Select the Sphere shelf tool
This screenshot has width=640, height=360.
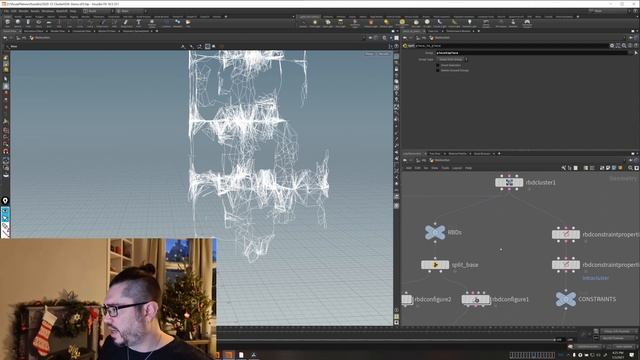18,24
